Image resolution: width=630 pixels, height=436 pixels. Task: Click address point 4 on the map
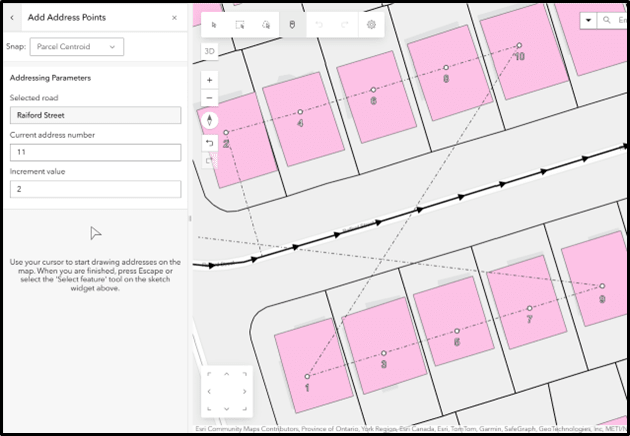(300, 112)
